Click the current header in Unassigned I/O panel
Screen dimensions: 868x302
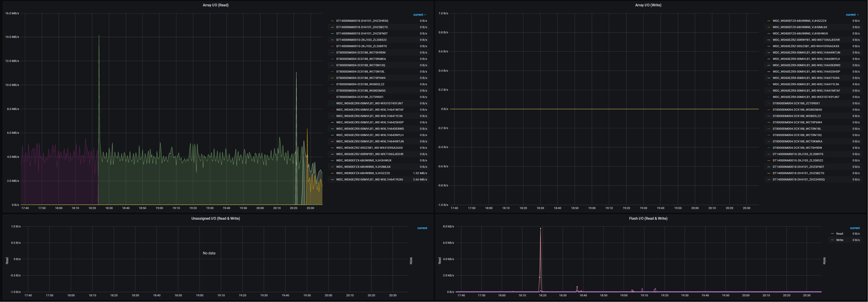[x=422, y=228]
